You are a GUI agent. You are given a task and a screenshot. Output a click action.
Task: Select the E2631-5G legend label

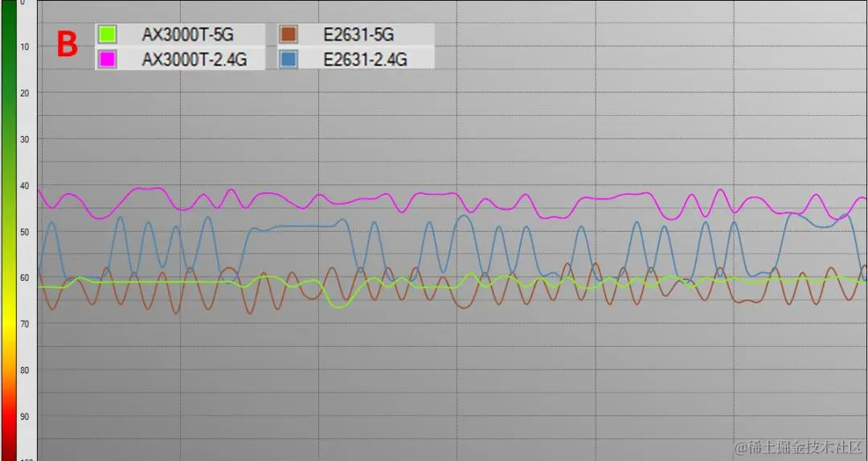pos(358,35)
